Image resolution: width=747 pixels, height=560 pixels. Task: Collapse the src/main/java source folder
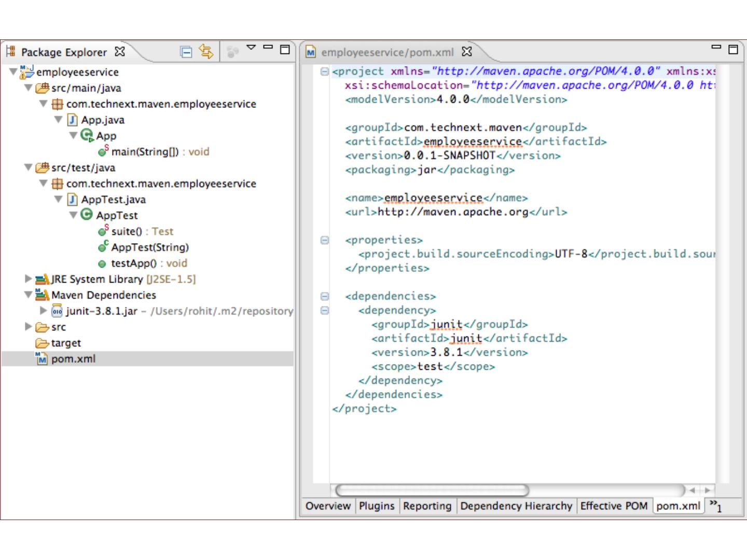tap(28, 88)
